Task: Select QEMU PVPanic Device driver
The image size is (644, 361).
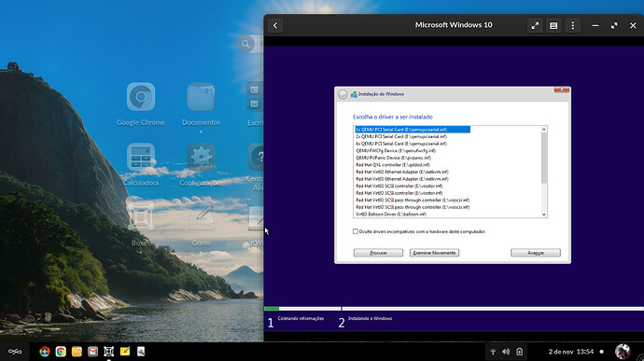Action: pyautogui.click(x=394, y=158)
